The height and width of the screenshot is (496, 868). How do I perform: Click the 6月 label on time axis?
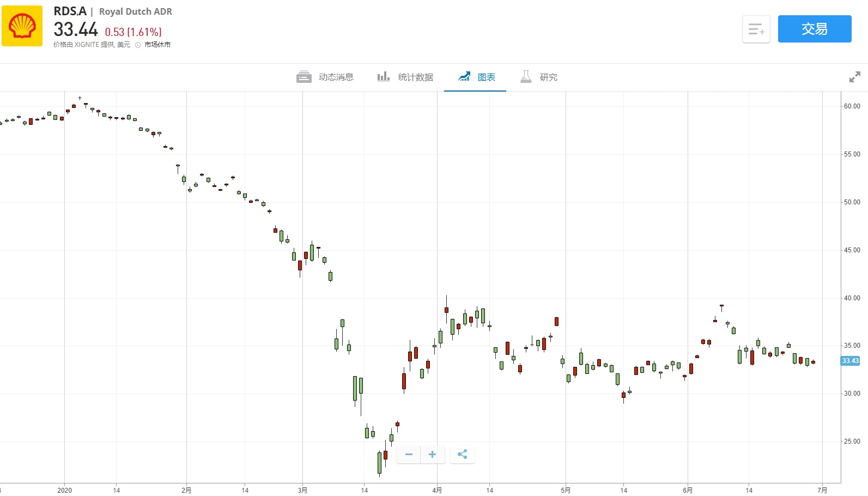[688, 490]
